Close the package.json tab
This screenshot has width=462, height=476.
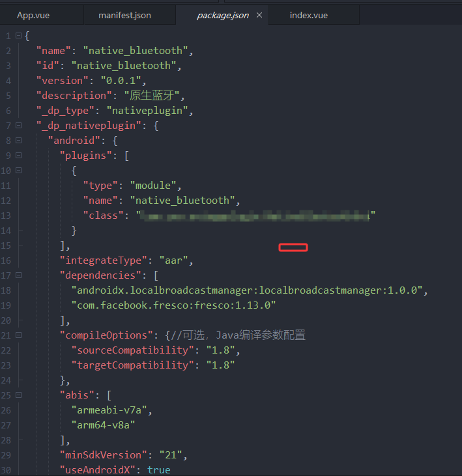pyautogui.click(x=259, y=15)
